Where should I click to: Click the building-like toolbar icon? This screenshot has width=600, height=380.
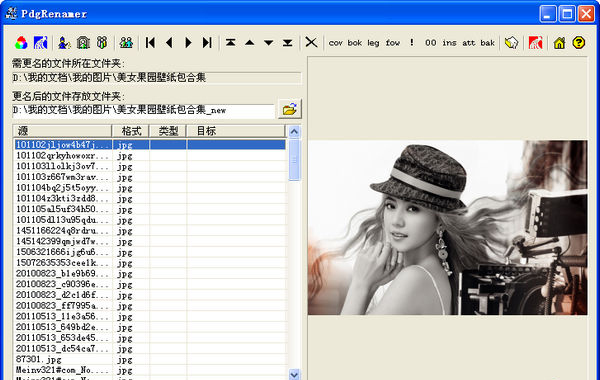point(83,42)
